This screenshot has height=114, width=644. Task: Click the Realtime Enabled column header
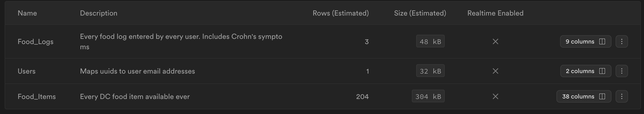(495, 13)
